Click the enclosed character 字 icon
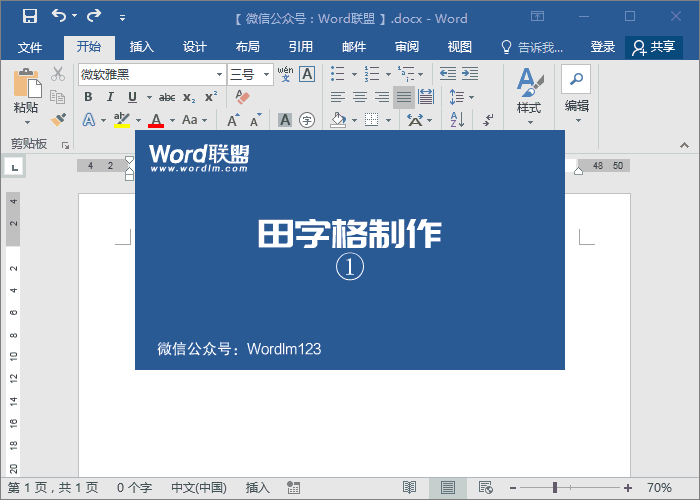The height and width of the screenshot is (500, 700). click(307, 120)
